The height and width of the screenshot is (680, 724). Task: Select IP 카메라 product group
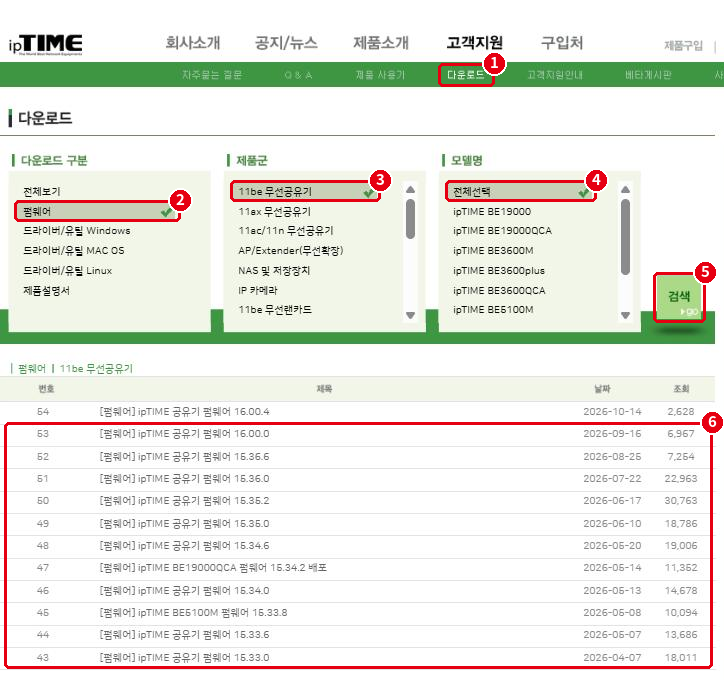258,290
